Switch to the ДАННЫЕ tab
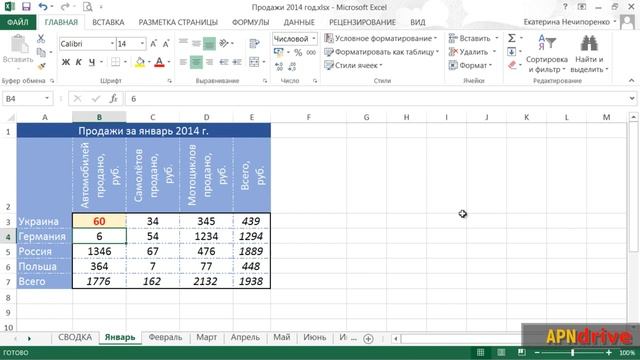This screenshot has width=640, height=360. (299, 22)
